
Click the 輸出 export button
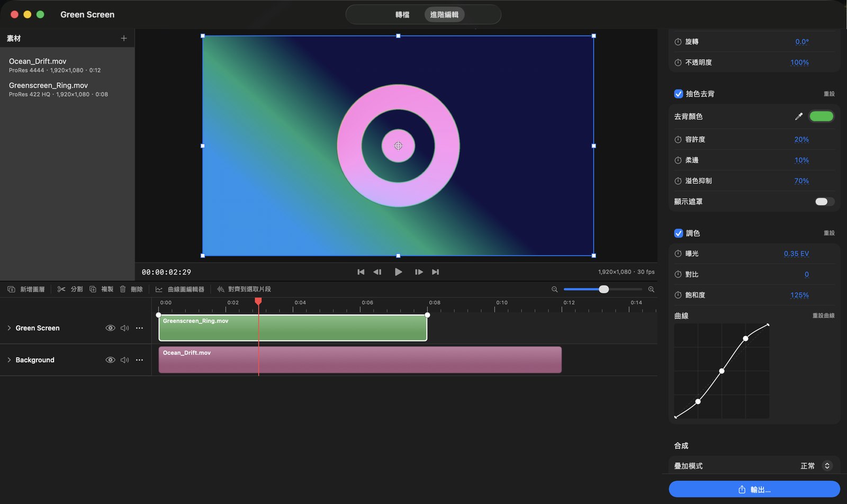[x=754, y=490]
